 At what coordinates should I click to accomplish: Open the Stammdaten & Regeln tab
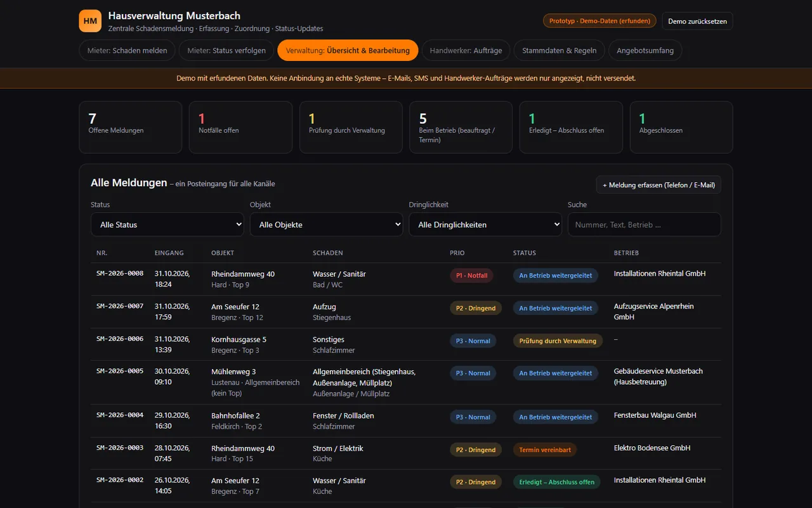pyautogui.click(x=559, y=51)
